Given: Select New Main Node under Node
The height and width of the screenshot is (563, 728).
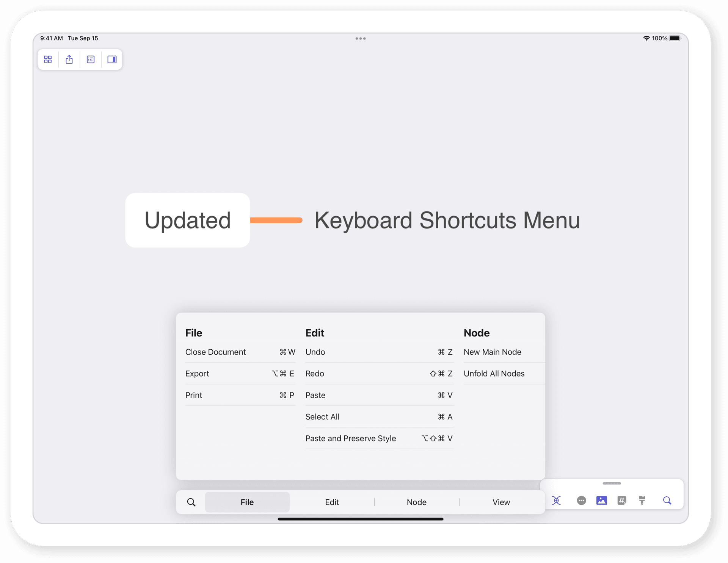Looking at the screenshot, I should (492, 352).
